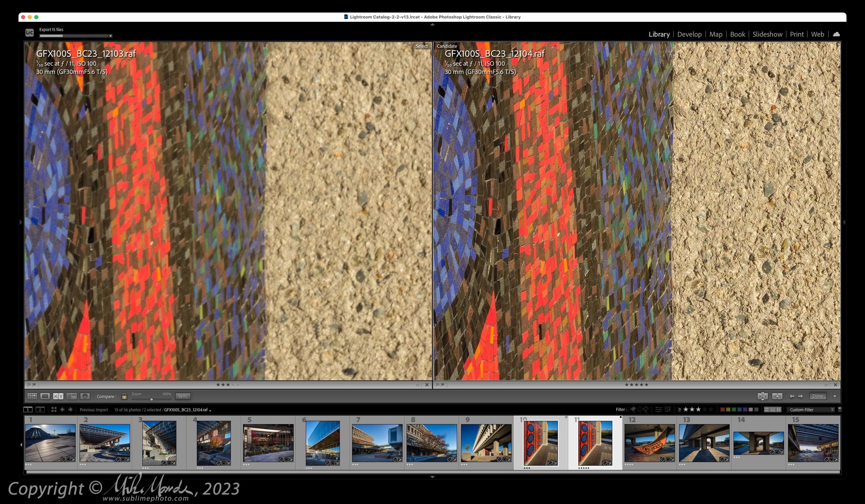Image resolution: width=865 pixels, height=504 pixels.
Task: Filter by rejected photos
Action: (646, 409)
